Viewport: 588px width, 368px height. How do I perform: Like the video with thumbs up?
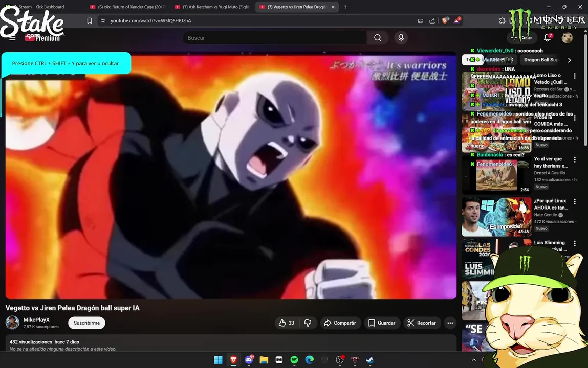[287, 323]
